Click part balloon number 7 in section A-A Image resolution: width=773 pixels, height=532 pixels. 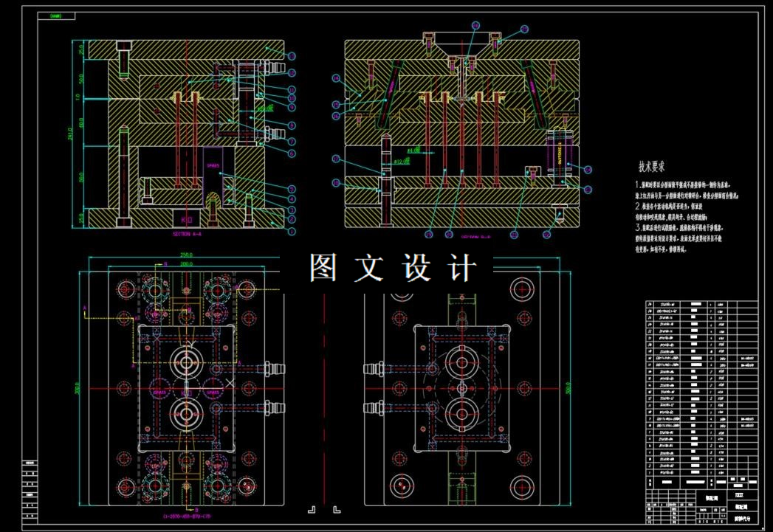[x=292, y=142]
